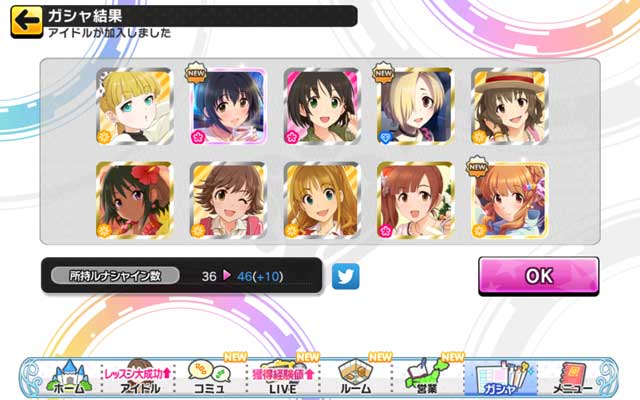Select the blonde idol card with teal eyes
640x400 pixels.
tap(134, 106)
